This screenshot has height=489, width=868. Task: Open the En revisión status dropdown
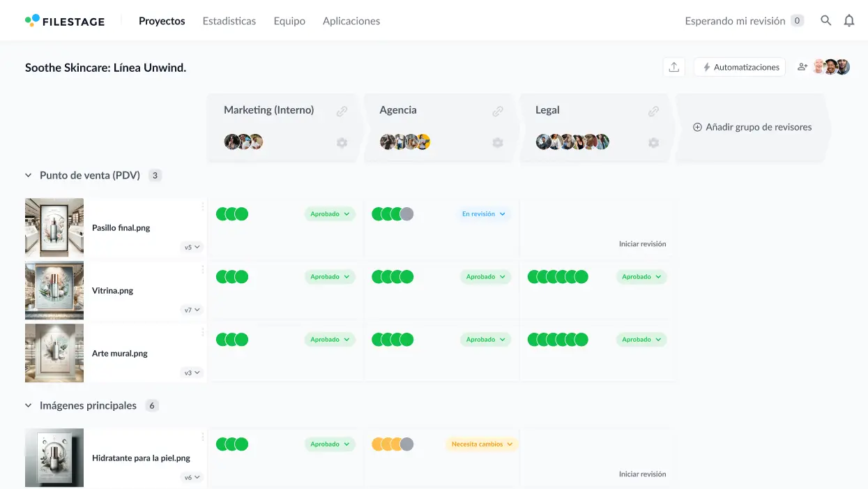(483, 213)
